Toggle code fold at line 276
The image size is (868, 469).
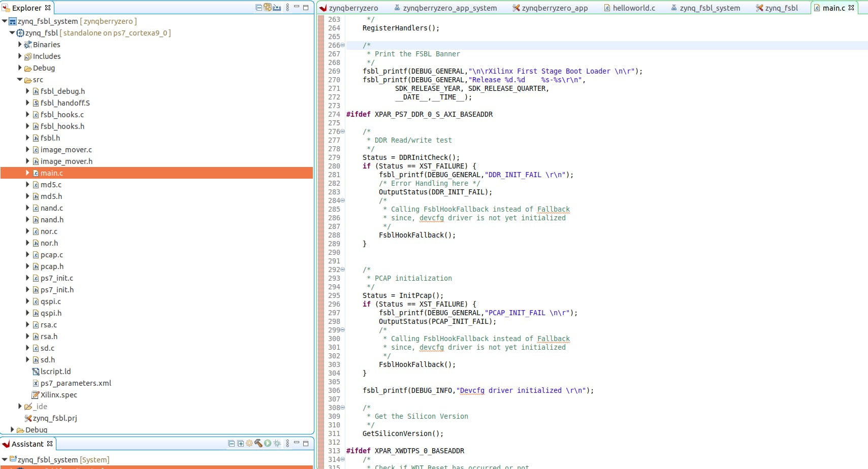coord(342,131)
